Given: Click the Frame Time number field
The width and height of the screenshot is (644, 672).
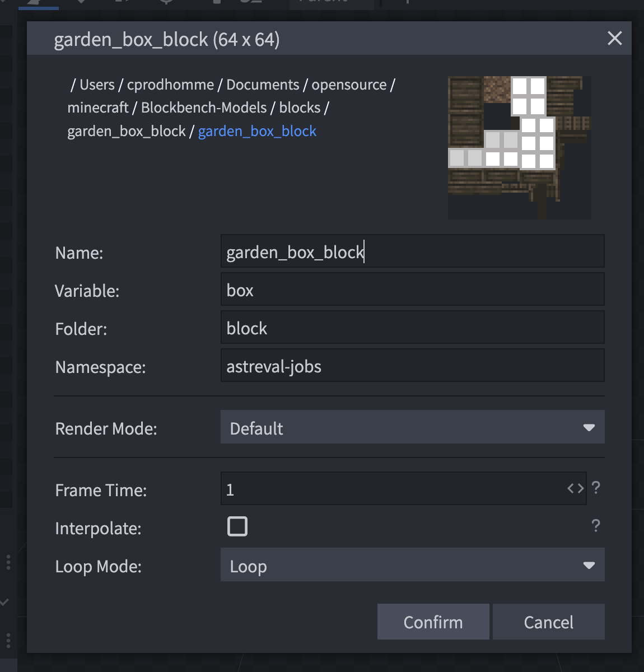Looking at the screenshot, I should point(392,489).
